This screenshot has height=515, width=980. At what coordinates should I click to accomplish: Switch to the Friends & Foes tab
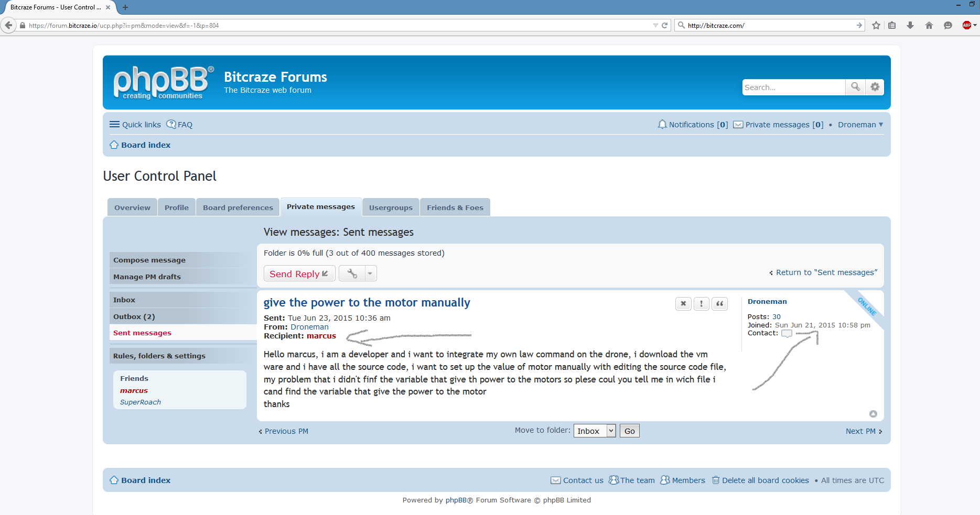(455, 207)
